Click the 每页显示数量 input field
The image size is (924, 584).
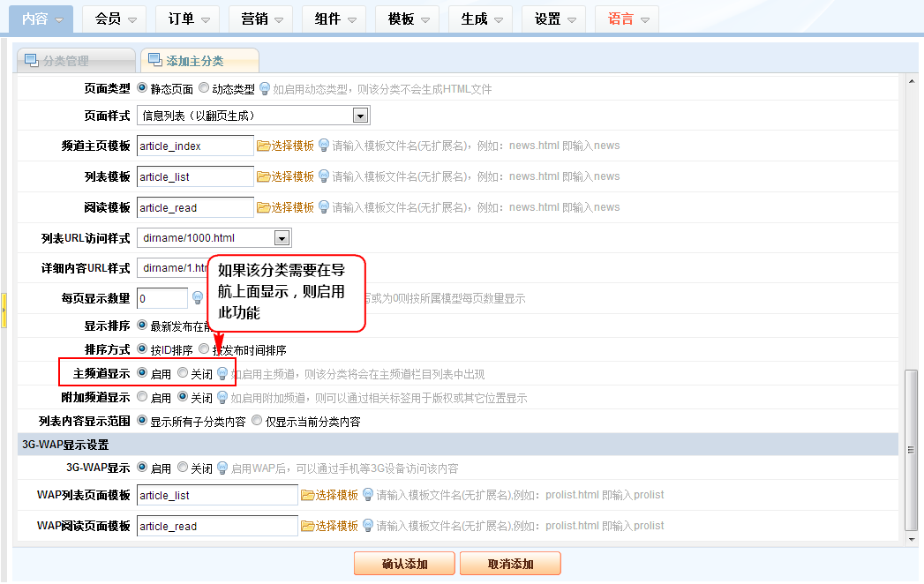click(x=162, y=298)
